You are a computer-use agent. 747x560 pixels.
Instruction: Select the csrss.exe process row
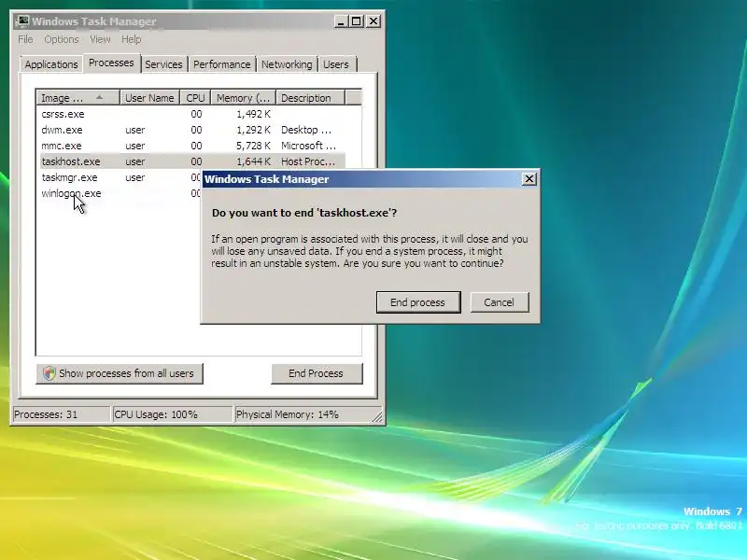(192, 114)
